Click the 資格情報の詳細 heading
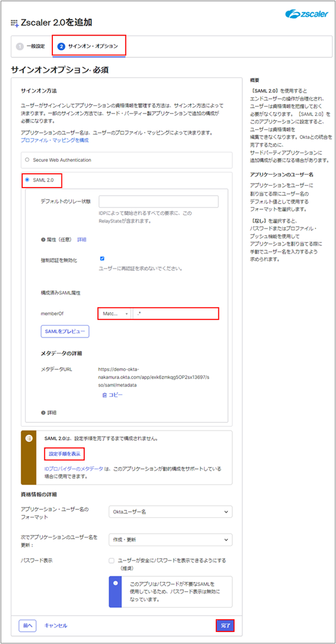Viewport: 336px width, 644px height. (38, 493)
